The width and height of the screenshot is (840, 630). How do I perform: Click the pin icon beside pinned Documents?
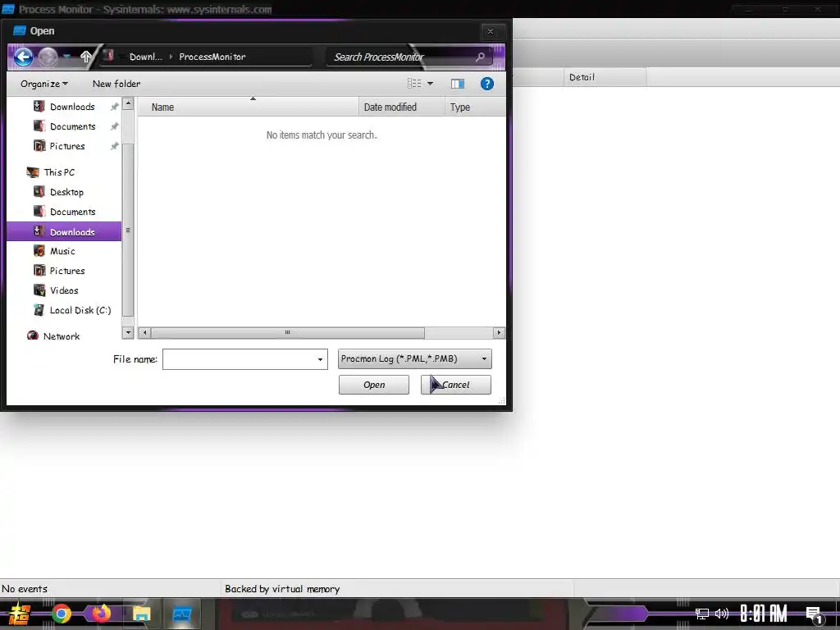[x=114, y=126]
